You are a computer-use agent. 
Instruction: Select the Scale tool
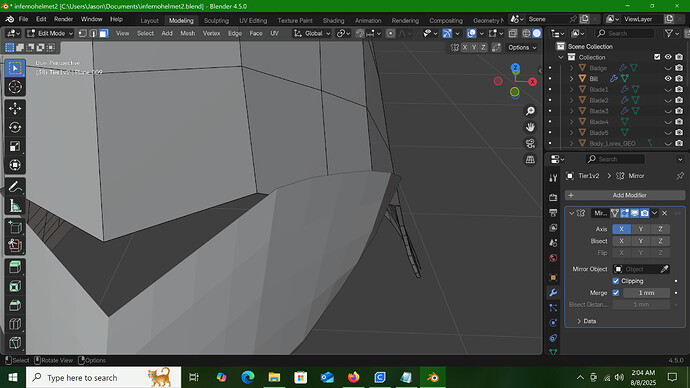15,146
